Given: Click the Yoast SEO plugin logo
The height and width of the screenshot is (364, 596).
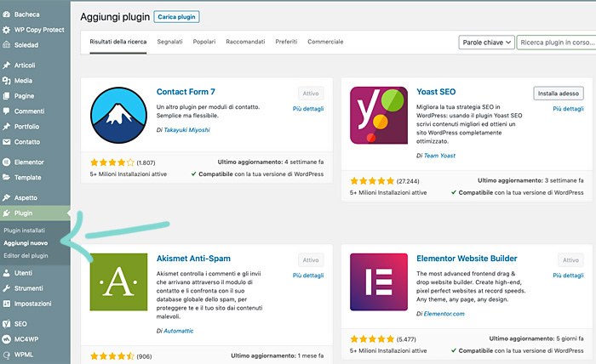Looking at the screenshot, I should click(x=379, y=115).
